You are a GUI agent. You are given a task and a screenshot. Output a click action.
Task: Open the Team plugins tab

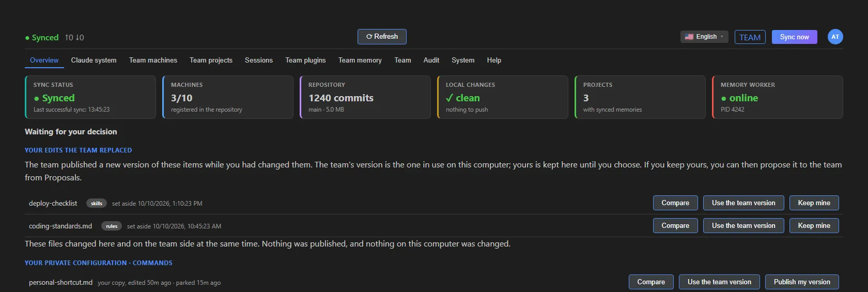[x=305, y=60]
